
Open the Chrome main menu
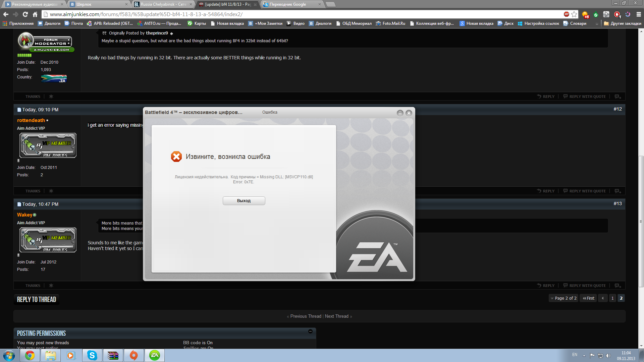point(639,14)
